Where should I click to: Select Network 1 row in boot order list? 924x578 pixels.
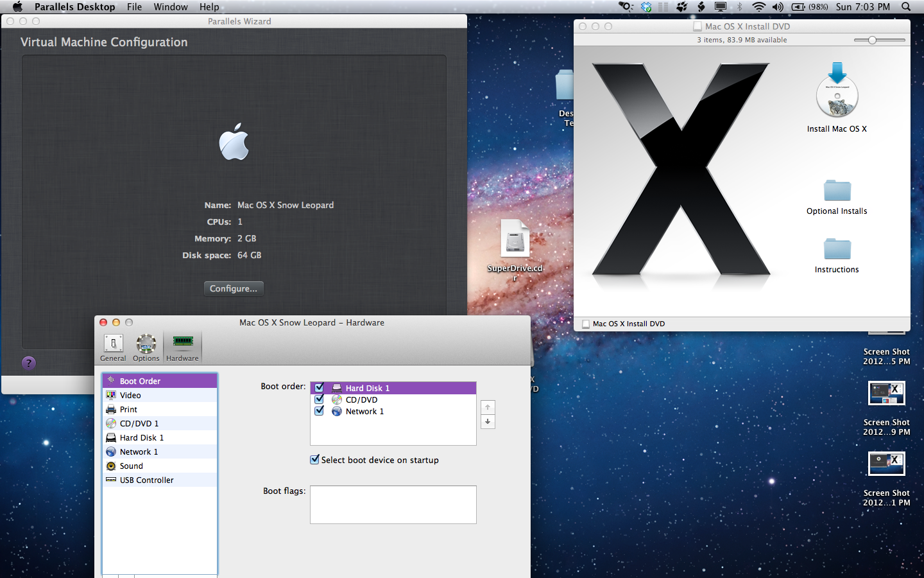(x=393, y=411)
